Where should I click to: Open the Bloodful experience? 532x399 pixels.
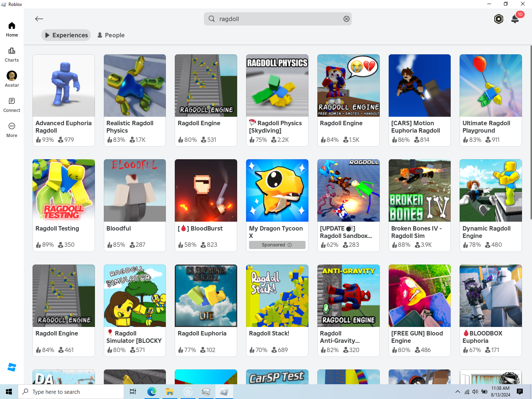click(x=135, y=205)
